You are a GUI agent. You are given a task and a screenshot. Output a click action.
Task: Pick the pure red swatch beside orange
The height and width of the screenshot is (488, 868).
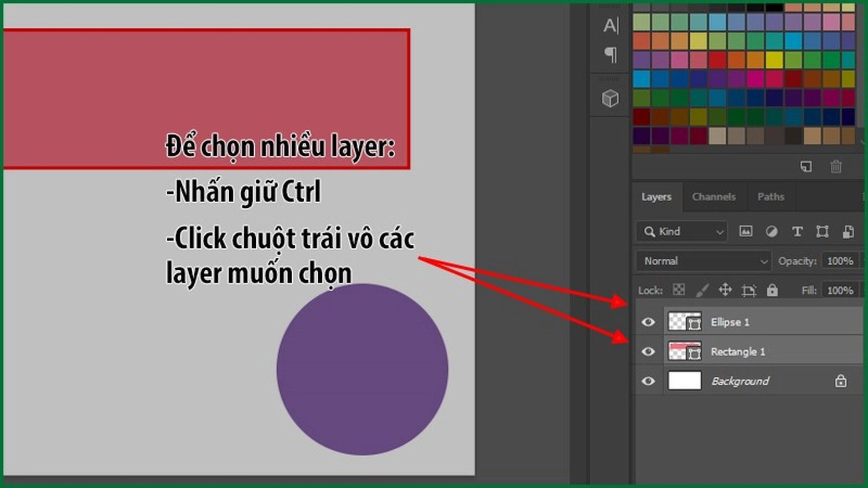[717, 60]
